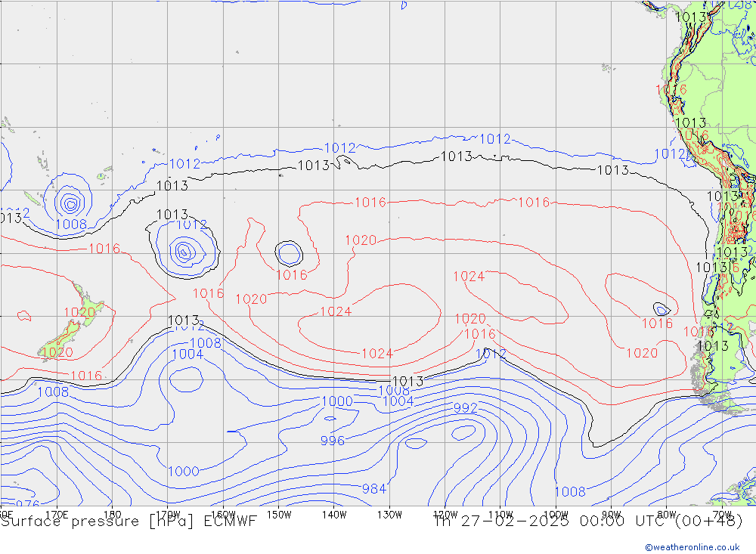This screenshot has width=756, height=554.
Task: Select the 170W longitude label
Action: coord(168,515)
